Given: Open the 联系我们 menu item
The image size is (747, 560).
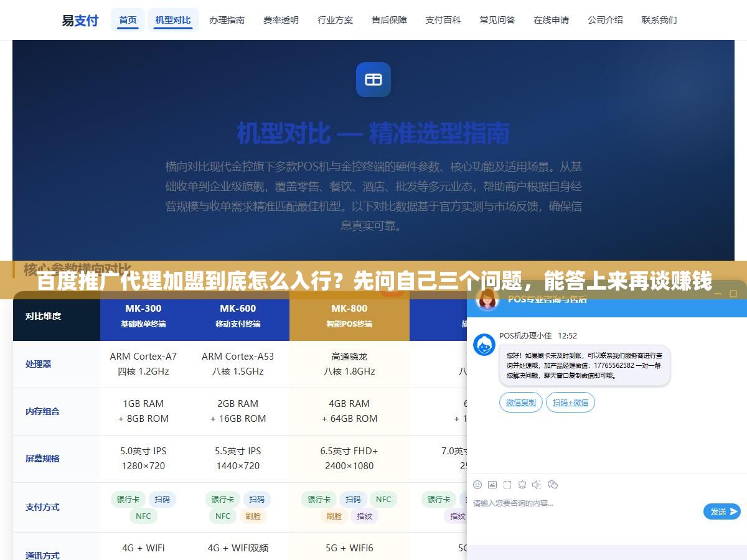Looking at the screenshot, I should coord(659,20).
